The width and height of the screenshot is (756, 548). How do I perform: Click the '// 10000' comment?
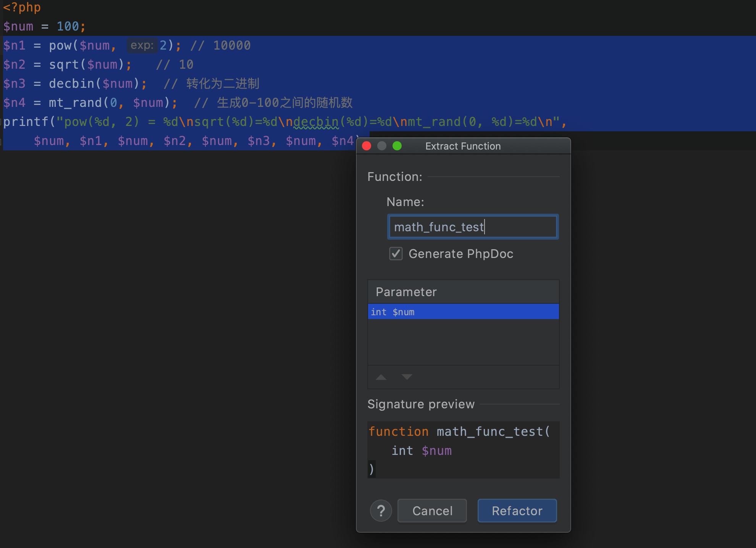pos(220,45)
